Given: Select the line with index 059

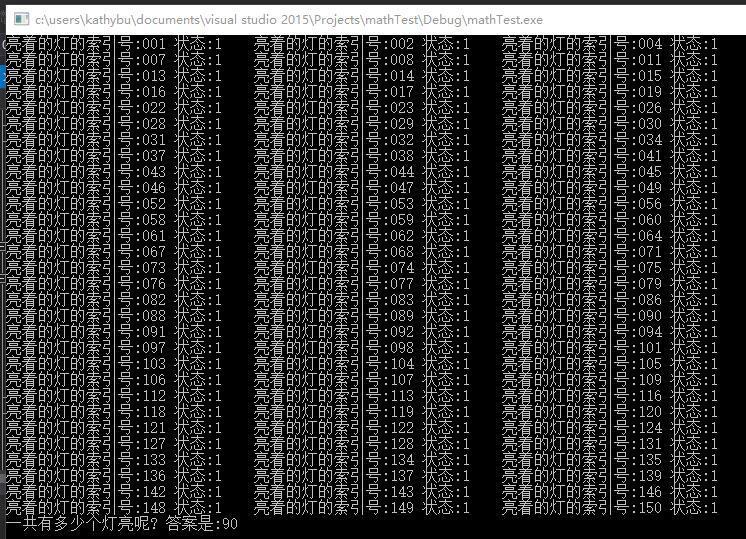Looking at the screenshot, I should click(362, 220).
